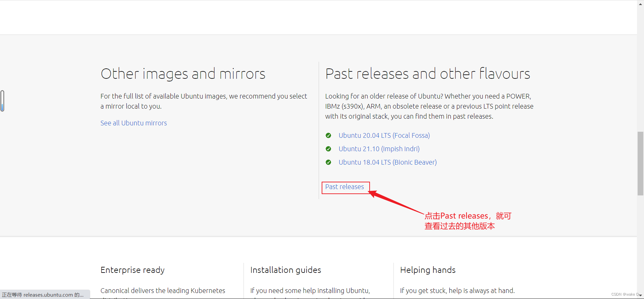Click the page vertical scrollbar thumb
The image size is (644, 299).
pos(640,164)
